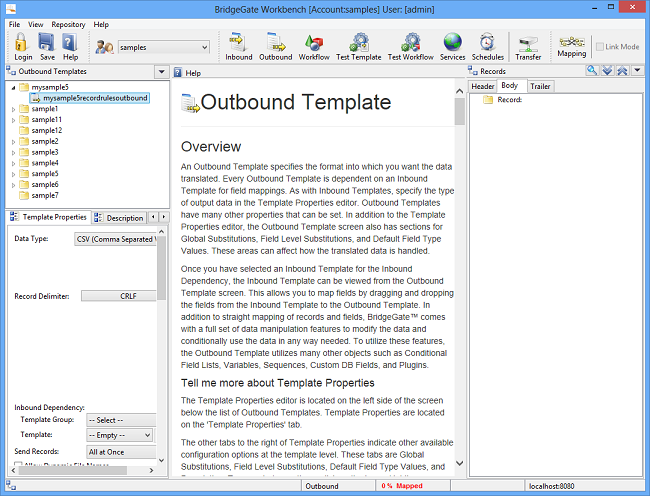Image resolution: width=650 pixels, height=496 pixels.
Task: Open the Schedules alarm clock icon
Action: coord(487,42)
